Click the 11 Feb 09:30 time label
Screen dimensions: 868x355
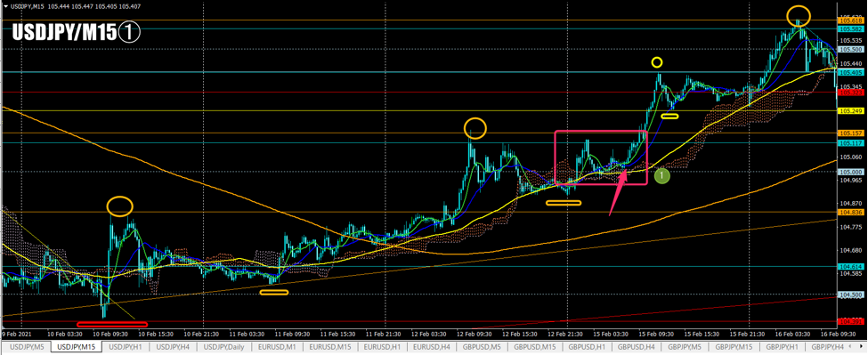point(292,335)
